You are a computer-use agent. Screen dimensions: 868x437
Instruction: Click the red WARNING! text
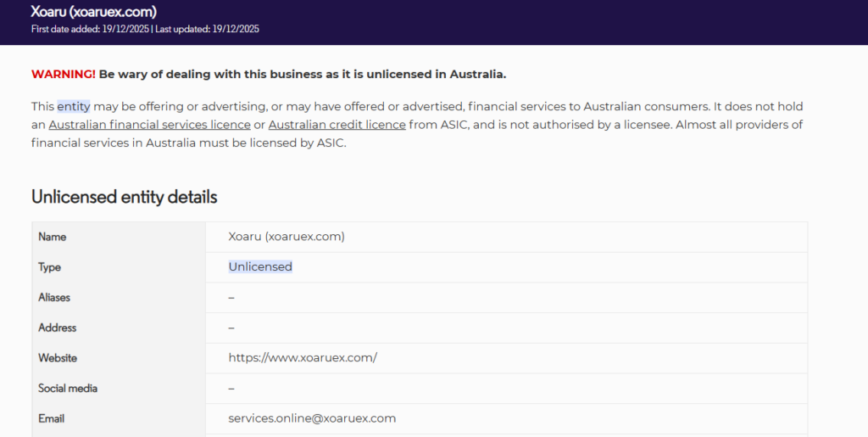click(x=63, y=74)
